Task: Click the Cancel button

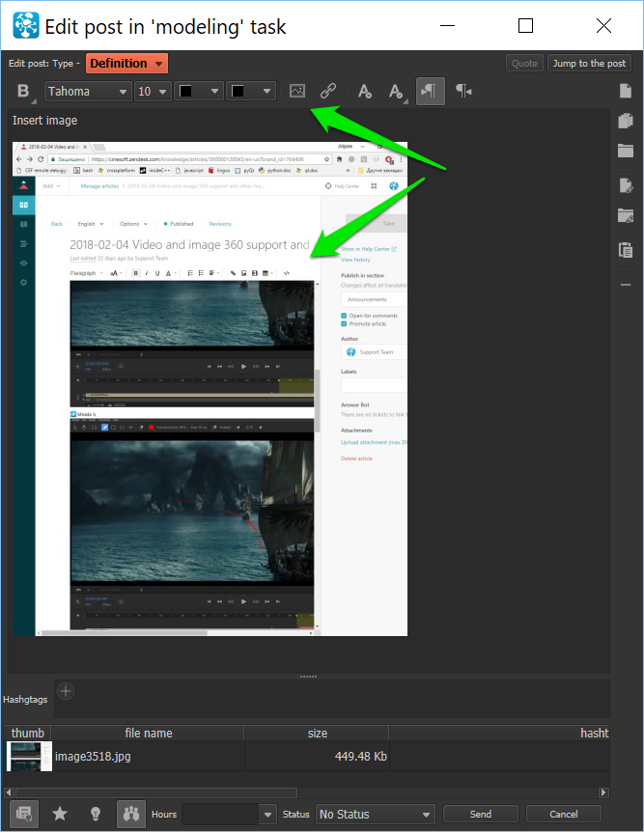Action: 563,814
